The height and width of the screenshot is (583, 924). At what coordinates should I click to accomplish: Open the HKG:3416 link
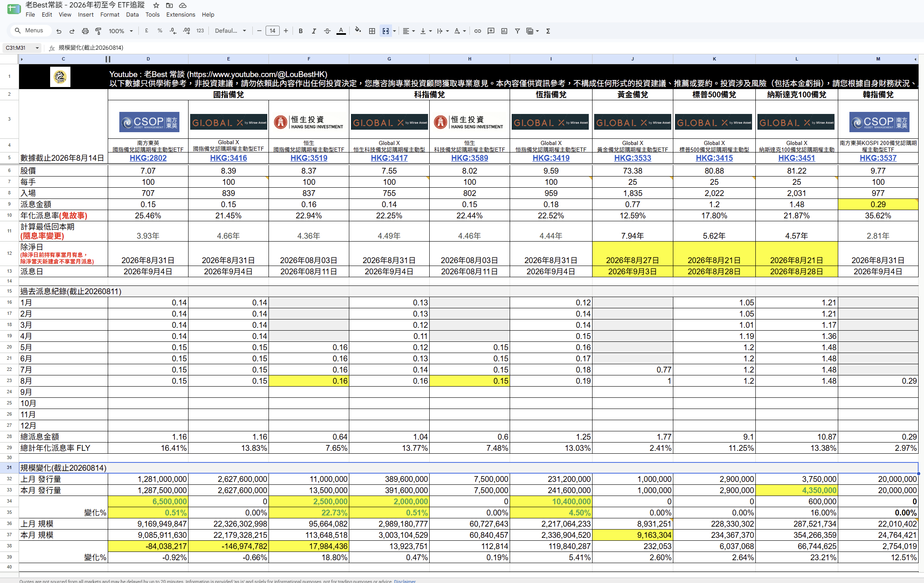click(228, 158)
